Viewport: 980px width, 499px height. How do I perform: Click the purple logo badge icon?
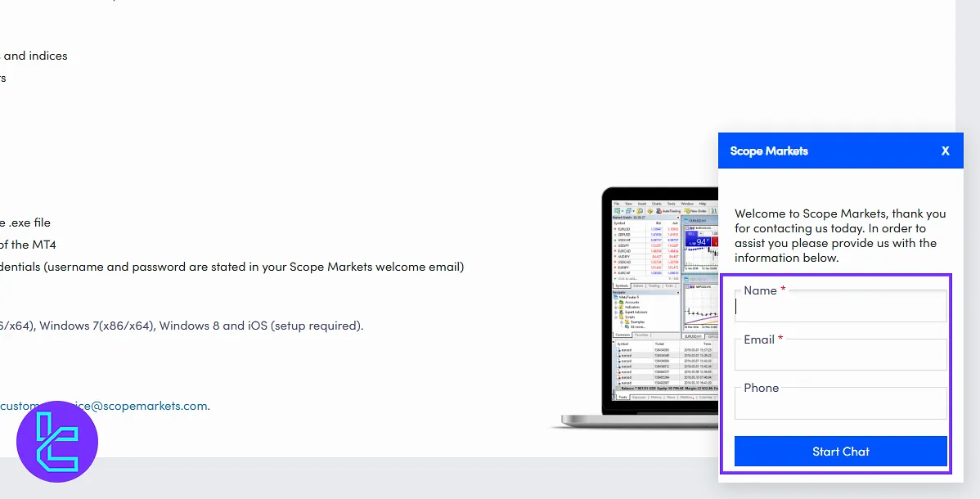point(57,442)
